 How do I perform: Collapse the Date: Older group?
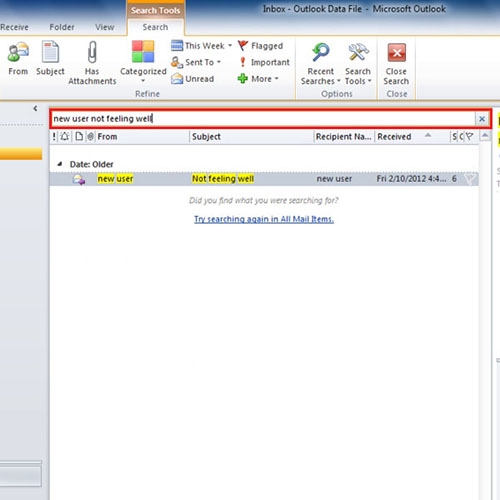tap(60, 164)
